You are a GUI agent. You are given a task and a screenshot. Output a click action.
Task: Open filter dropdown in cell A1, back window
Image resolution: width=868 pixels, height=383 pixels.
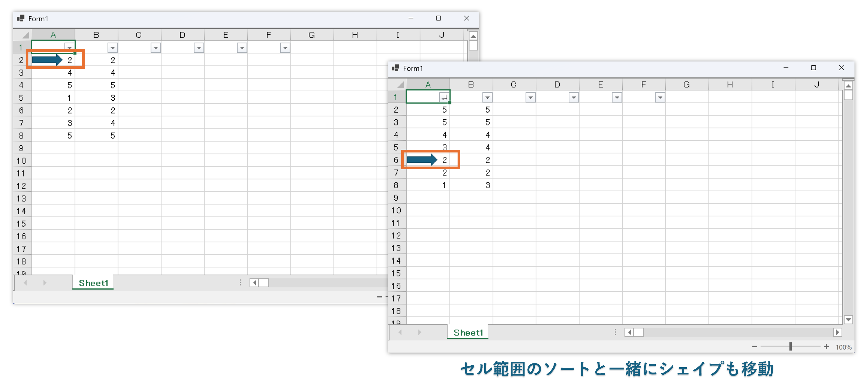pos(69,47)
